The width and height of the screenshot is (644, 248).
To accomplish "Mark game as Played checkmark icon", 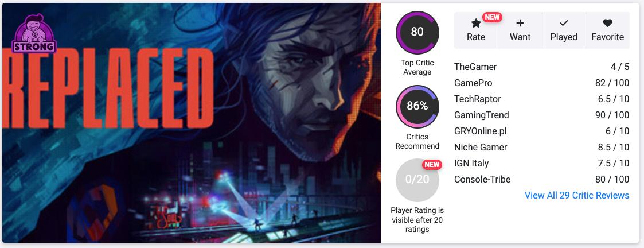I will coord(564,23).
